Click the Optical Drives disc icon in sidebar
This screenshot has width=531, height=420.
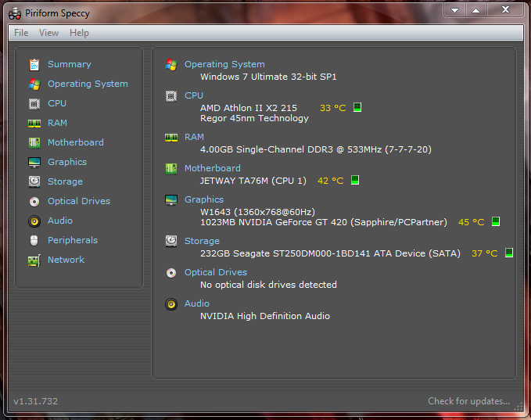pos(34,201)
